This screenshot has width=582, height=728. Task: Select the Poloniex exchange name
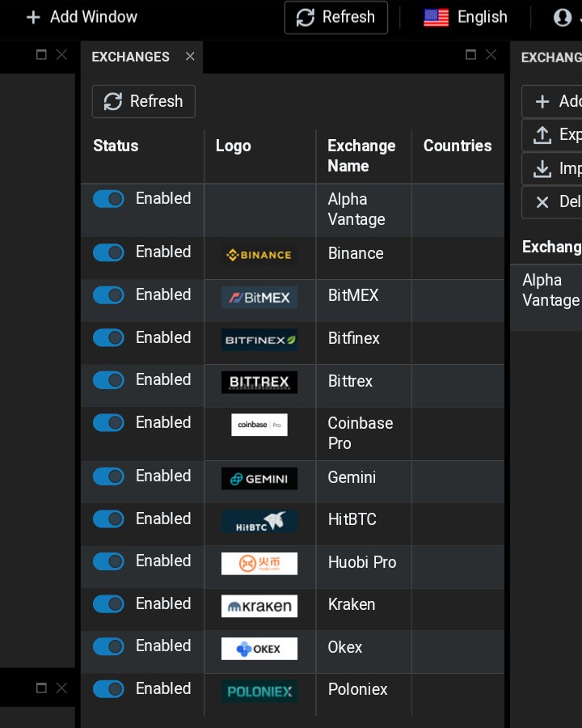click(357, 689)
